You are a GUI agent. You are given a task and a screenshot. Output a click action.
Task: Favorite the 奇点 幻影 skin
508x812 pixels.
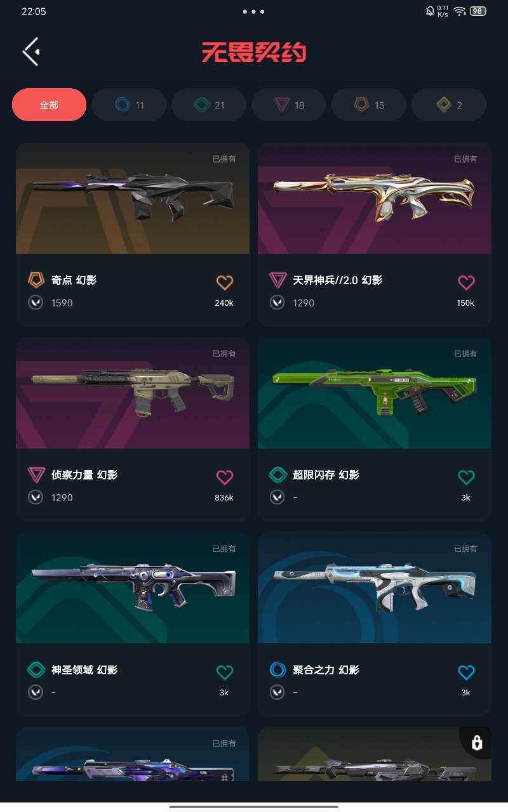click(225, 282)
